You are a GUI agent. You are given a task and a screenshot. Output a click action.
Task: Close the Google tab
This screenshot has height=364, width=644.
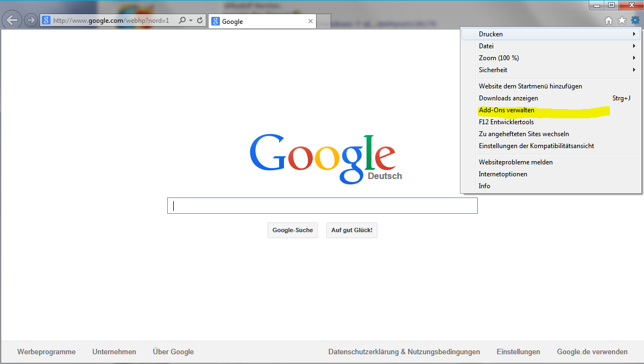click(311, 21)
